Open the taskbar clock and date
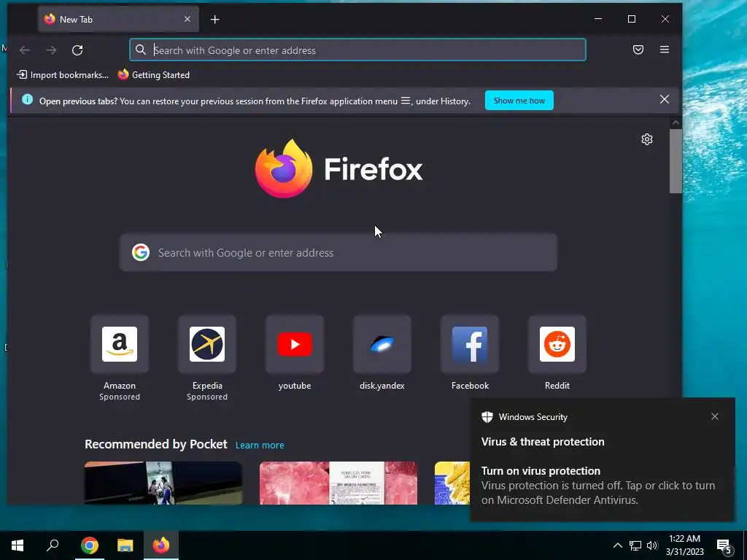Image resolution: width=747 pixels, height=560 pixels. pyautogui.click(x=684, y=545)
